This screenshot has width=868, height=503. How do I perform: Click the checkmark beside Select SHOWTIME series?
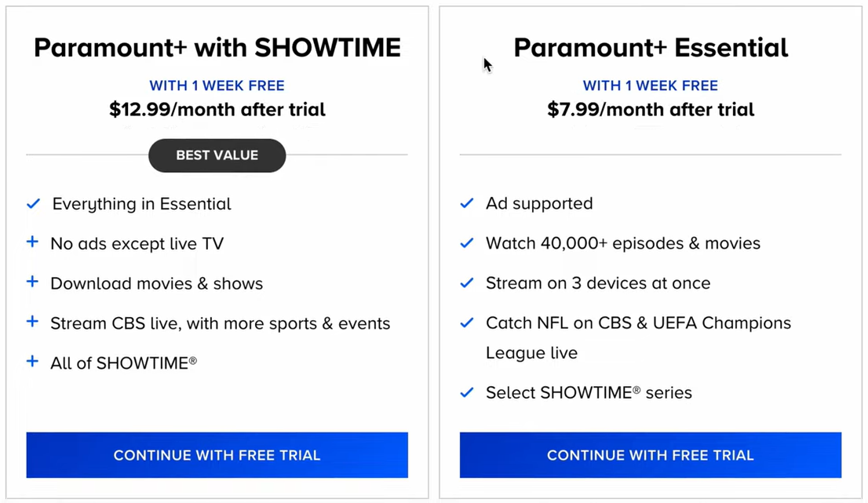pos(467,392)
